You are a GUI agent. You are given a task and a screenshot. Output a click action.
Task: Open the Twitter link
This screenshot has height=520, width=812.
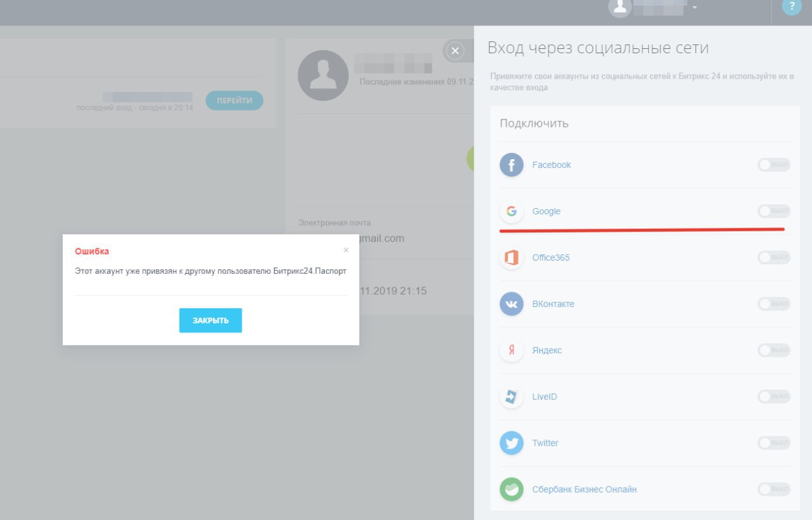pyautogui.click(x=545, y=443)
